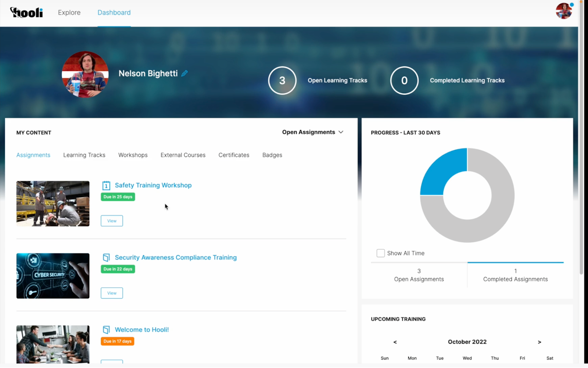Open the user avatar in top-right corner
Image resolution: width=588 pixels, height=368 pixels.
(x=563, y=11)
